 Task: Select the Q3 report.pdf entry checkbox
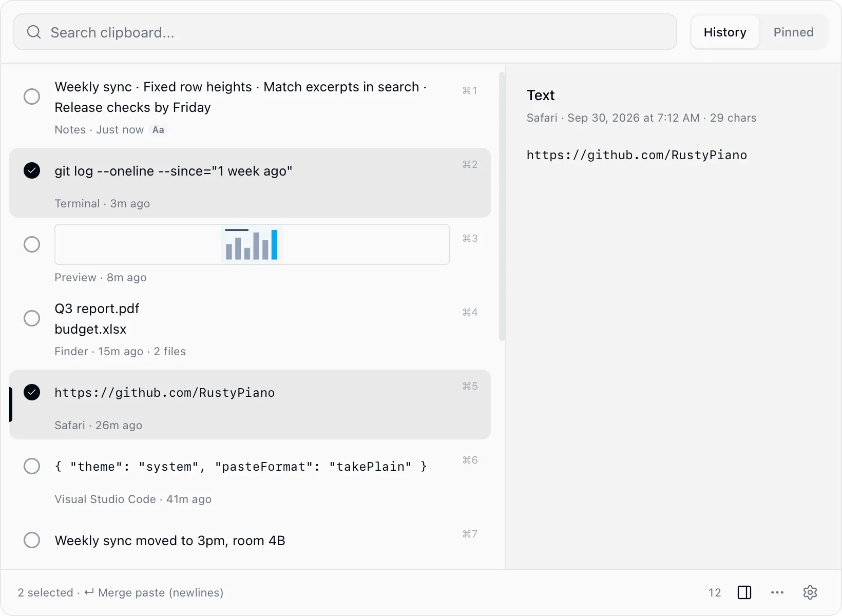pos(32,318)
